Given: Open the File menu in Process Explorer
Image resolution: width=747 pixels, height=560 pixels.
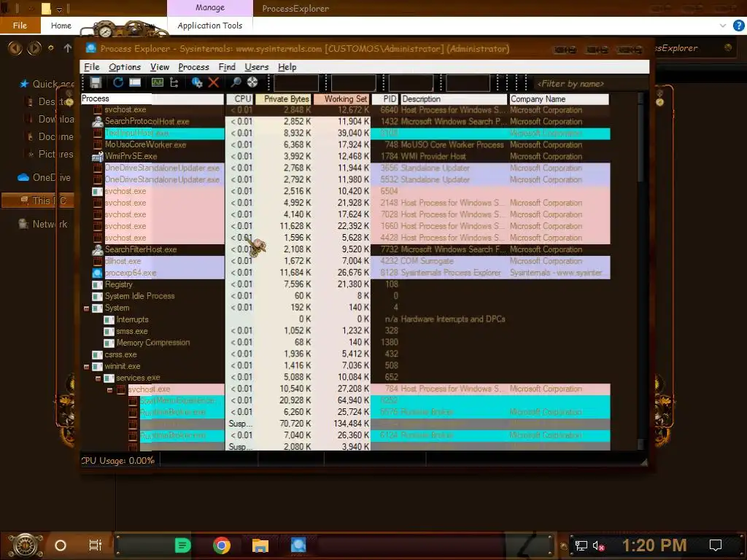Looking at the screenshot, I should pyautogui.click(x=91, y=67).
